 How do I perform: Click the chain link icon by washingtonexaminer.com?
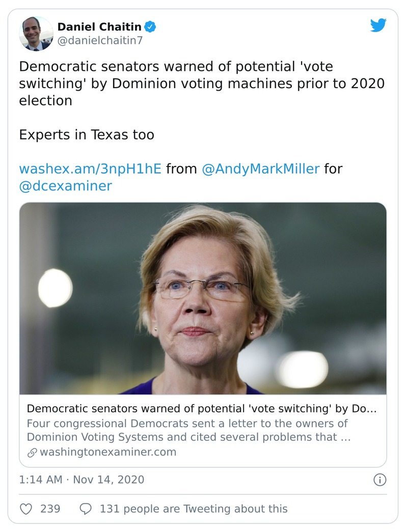[x=32, y=452]
